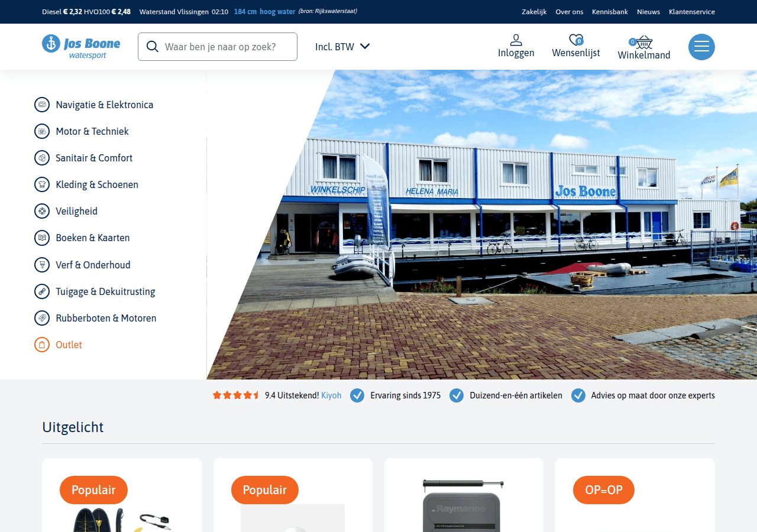Image resolution: width=757 pixels, height=532 pixels.
Task: Click checkmark icon beside Duizend-en-één artikelen
Action: 457,395
